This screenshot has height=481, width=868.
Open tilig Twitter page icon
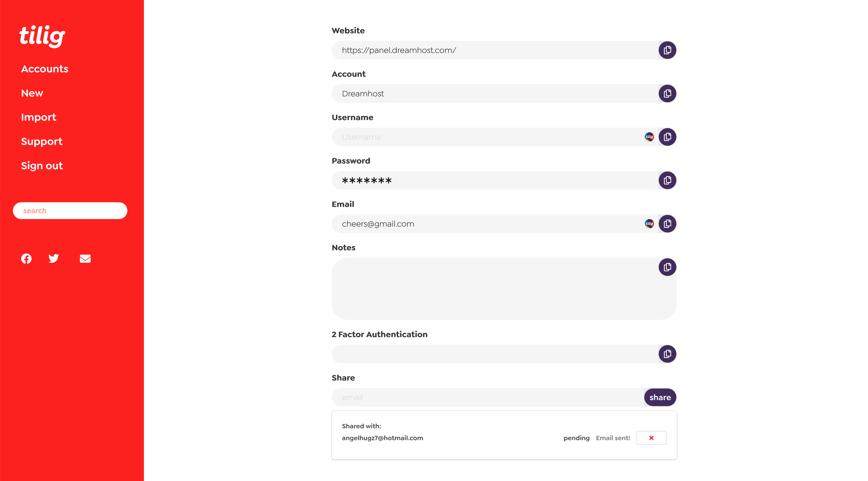pos(53,258)
